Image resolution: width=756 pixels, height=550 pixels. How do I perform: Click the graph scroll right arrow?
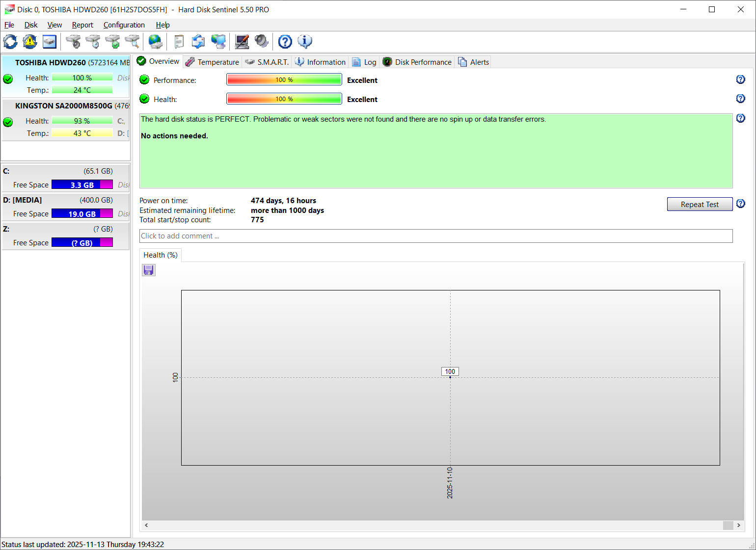(738, 525)
